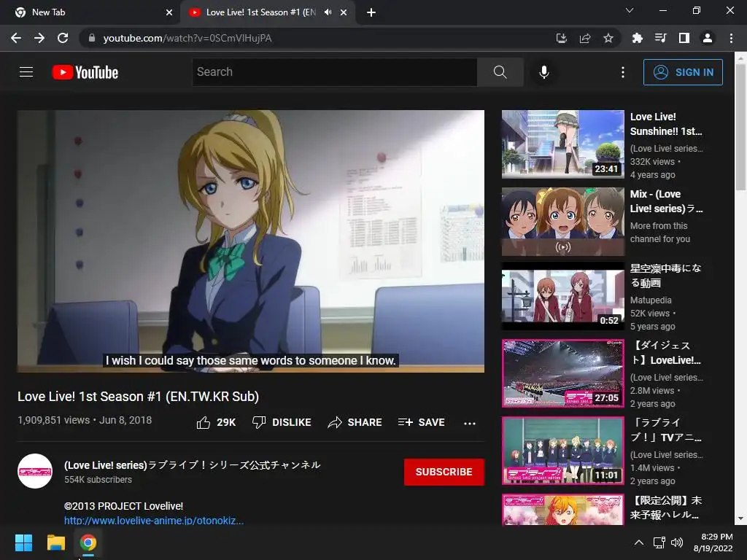Open File Explorer from the taskbar
Image resolution: width=747 pixels, height=560 pixels.
click(55, 542)
